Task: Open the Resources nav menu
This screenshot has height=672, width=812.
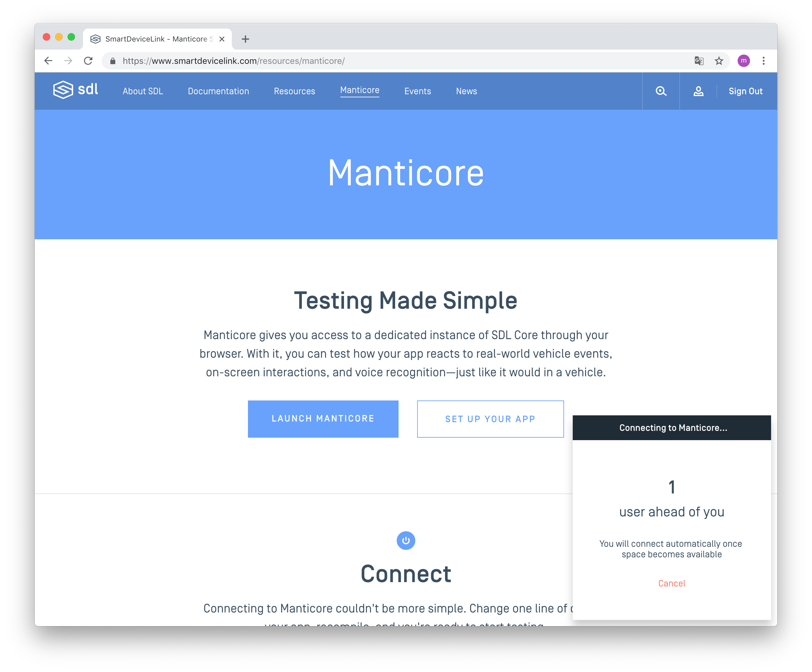Action: coord(294,91)
